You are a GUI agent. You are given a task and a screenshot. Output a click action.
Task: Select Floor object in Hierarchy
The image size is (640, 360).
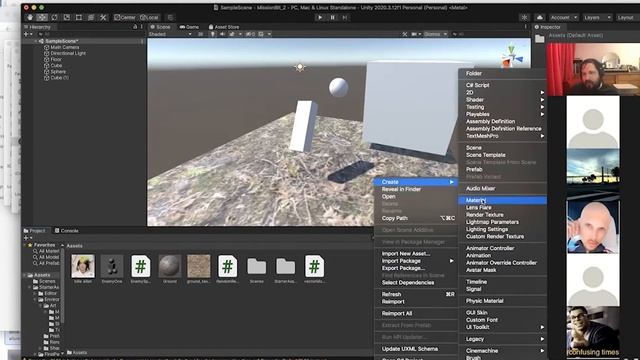click(56, 60)
